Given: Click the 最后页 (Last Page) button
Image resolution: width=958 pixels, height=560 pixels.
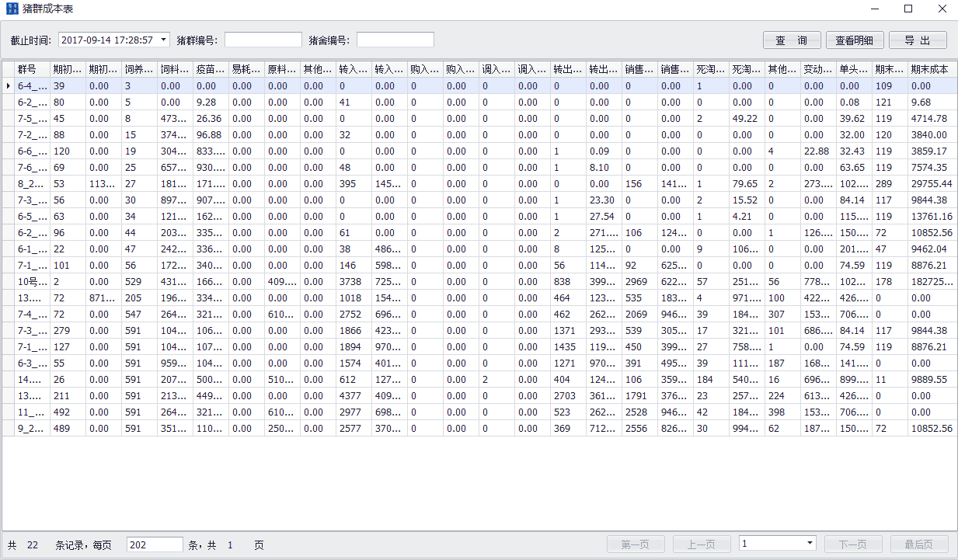Looking at the screenshot, I should pyautogui.click(x=919, y=545).
